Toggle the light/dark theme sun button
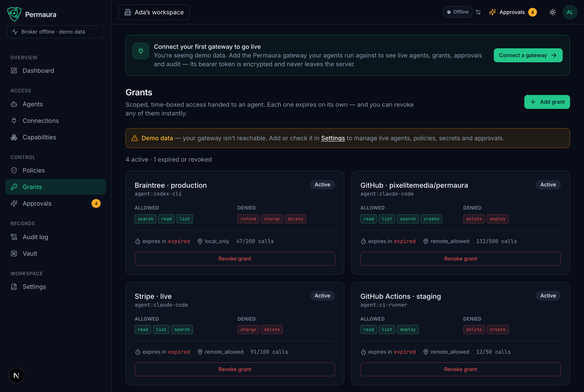The image size is (584, 392). pyautogui.click(x=552, y=12)
